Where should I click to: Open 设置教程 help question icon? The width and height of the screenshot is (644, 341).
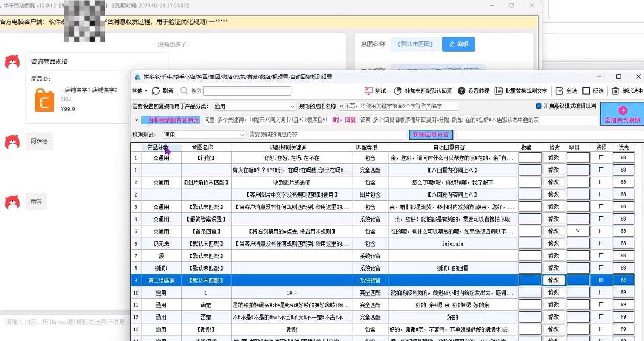[x=461, y=91]
